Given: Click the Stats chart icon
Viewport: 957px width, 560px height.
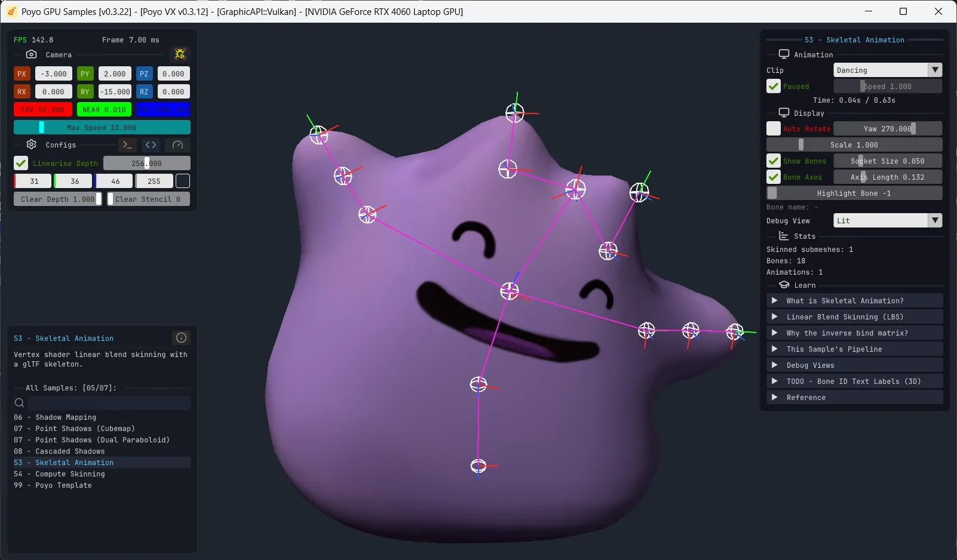Looking at the screenshot, I should [784, 236].
